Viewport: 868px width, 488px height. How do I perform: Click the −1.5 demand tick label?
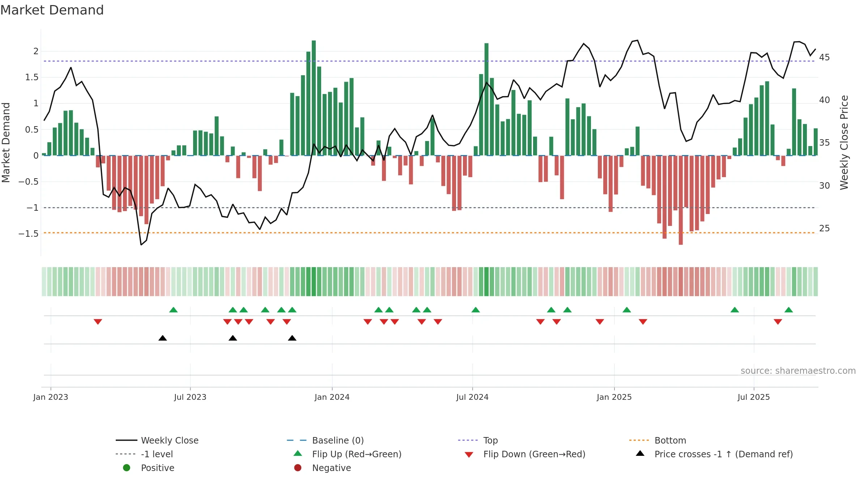(x=29, y=234)
